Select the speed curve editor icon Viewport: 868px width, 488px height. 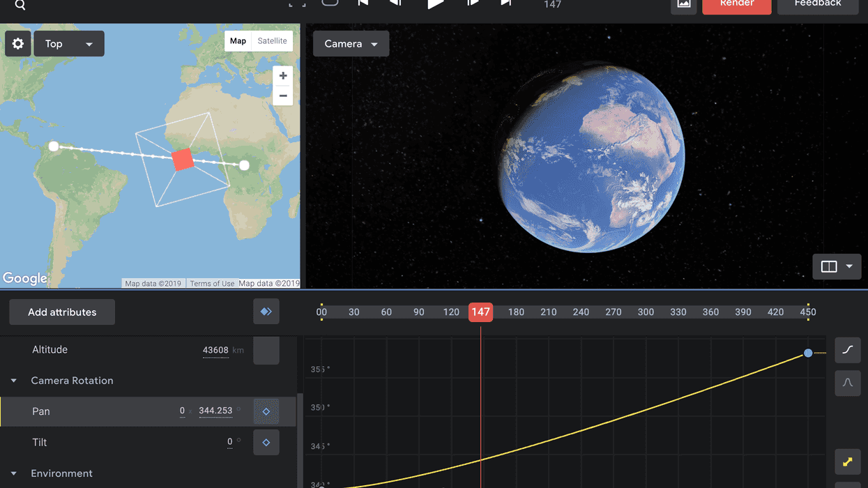click(x=848, y=383)
